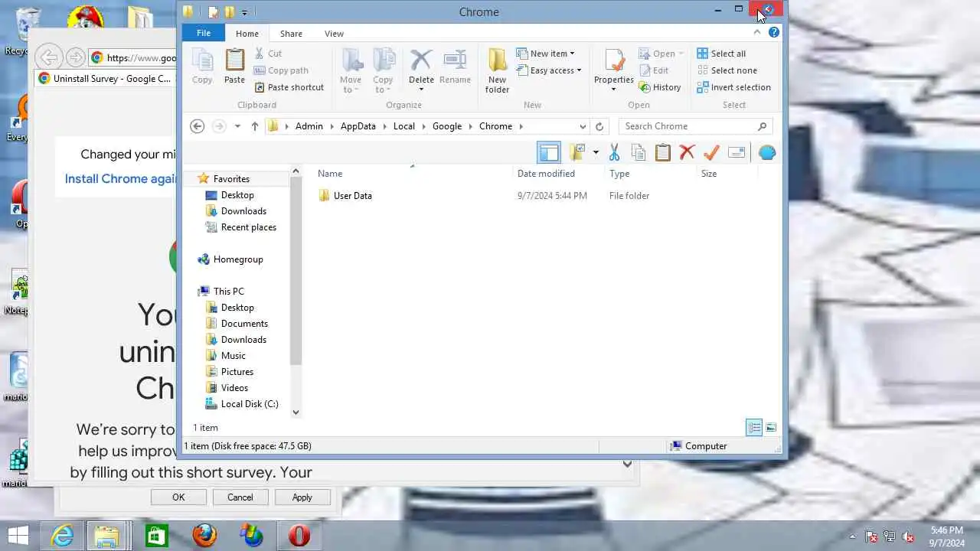The image size is (980, 551).
Task: Go up one folder level with the up arrow
Action: 255,126
